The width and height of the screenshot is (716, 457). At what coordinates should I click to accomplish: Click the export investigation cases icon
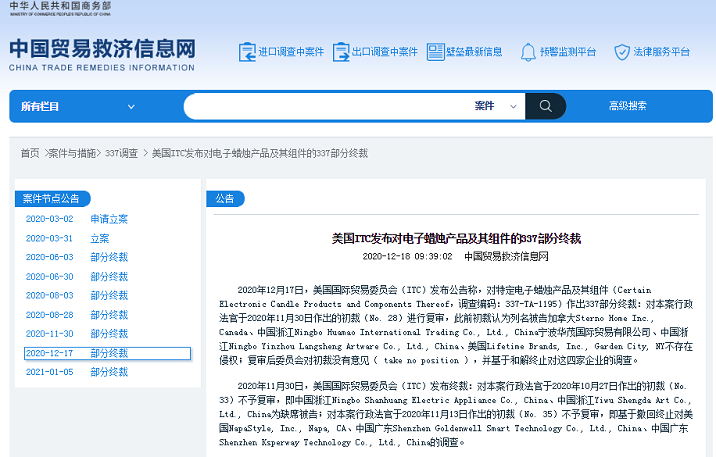click(x=341, y=52)
